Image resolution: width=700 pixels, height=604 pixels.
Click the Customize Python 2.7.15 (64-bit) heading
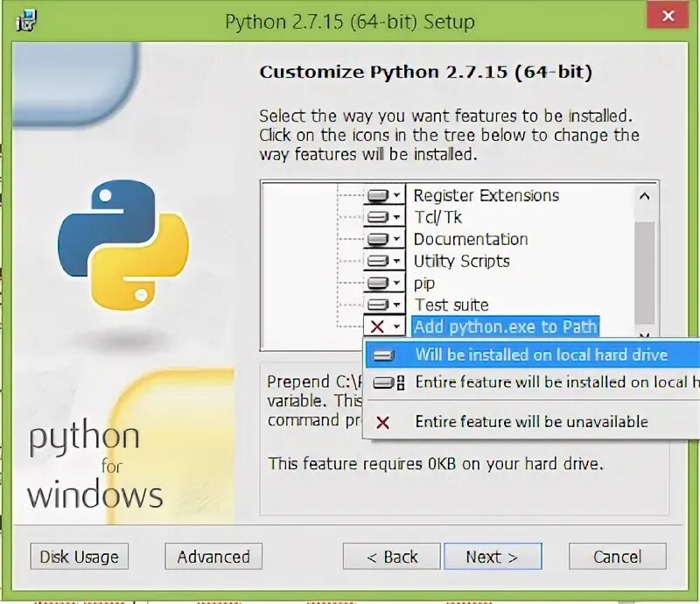[426, 72]
